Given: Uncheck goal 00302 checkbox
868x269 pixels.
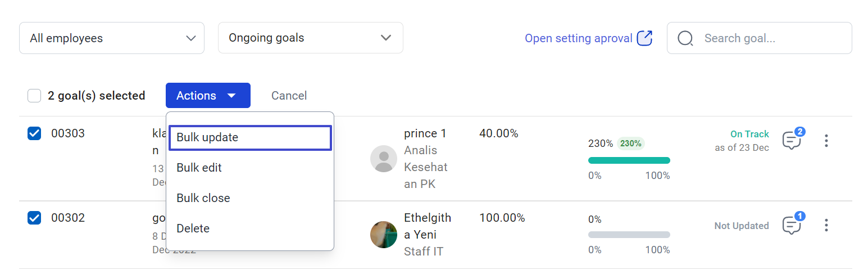Looking at the screenshot, I should (34, 218).
